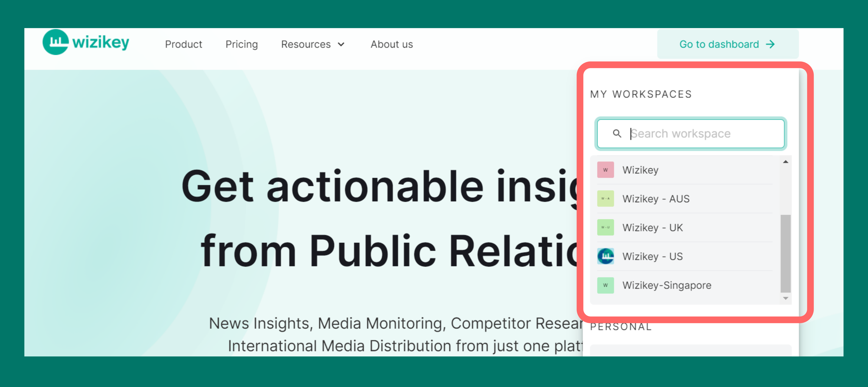Click the Go to dashboard button
Screen dimensions: 868x387
(x=728, y=44)
